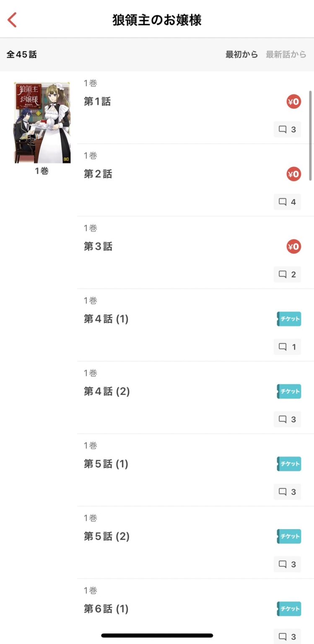This screenshot has height=644, width=314.
Task: Tap the ¥0 free badge on 第2話
Action: click(294, 174)
